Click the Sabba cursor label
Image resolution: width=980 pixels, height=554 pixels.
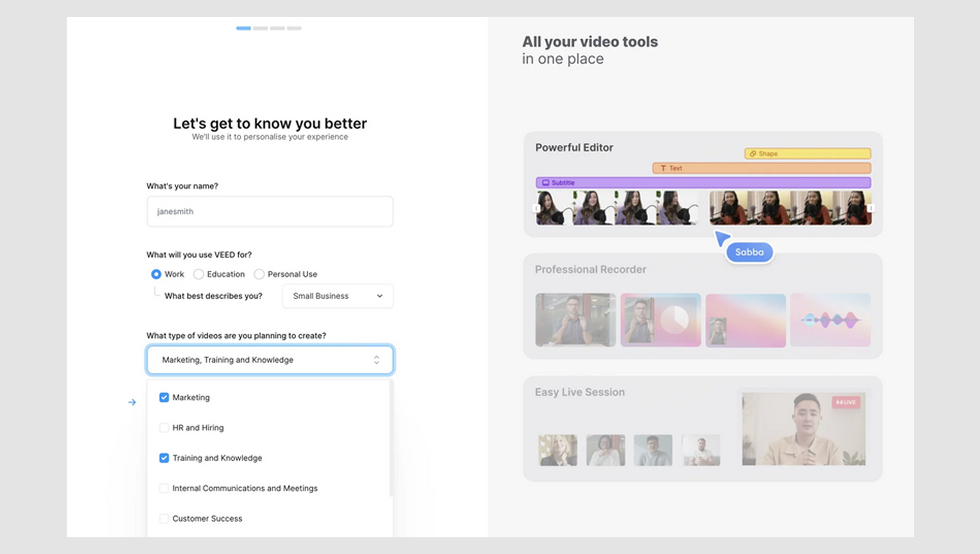749,252
